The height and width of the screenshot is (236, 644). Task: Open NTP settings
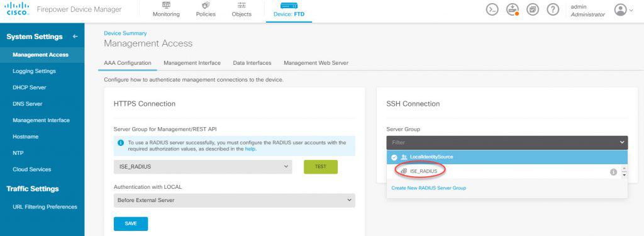(18, 153)
